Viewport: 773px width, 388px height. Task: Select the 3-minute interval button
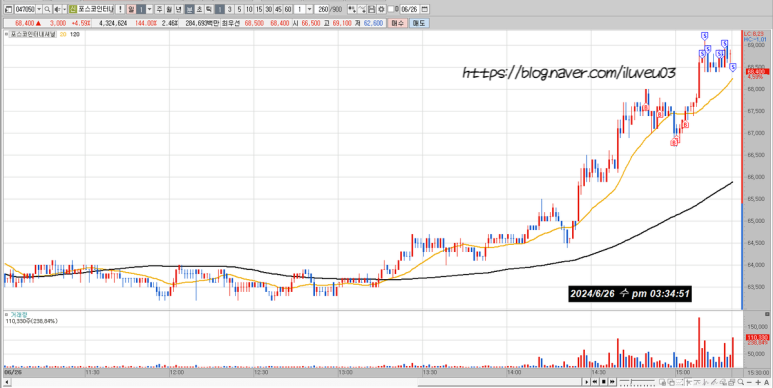point(229,9)
